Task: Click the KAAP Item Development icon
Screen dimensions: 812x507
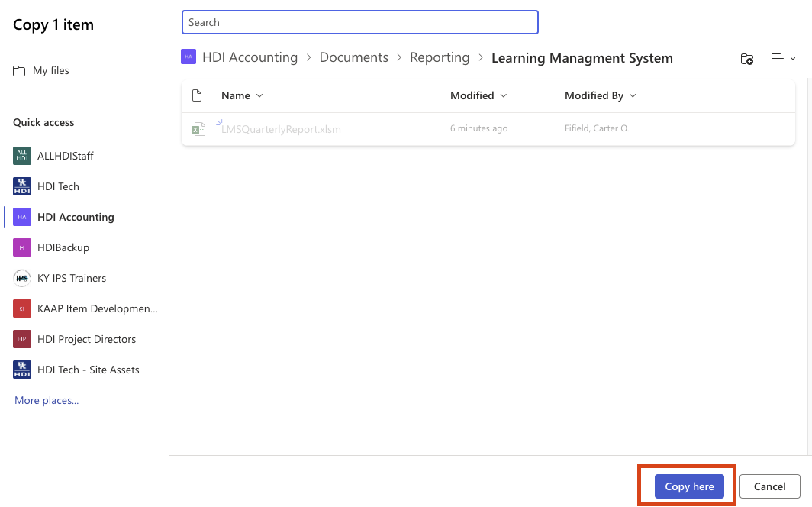Action: 22,308
